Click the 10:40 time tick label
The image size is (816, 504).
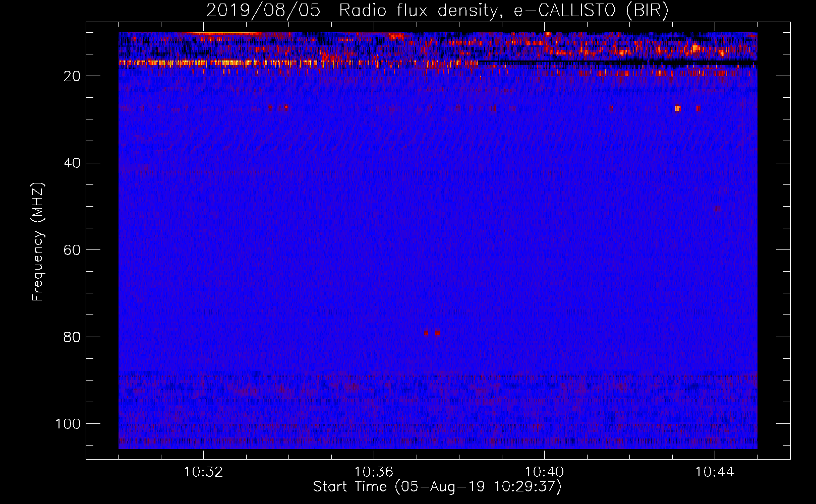544,472
